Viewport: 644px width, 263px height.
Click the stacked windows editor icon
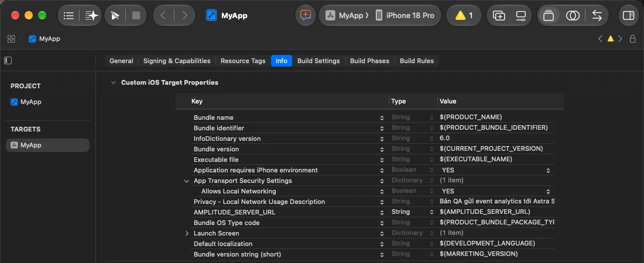pos(549,16)
